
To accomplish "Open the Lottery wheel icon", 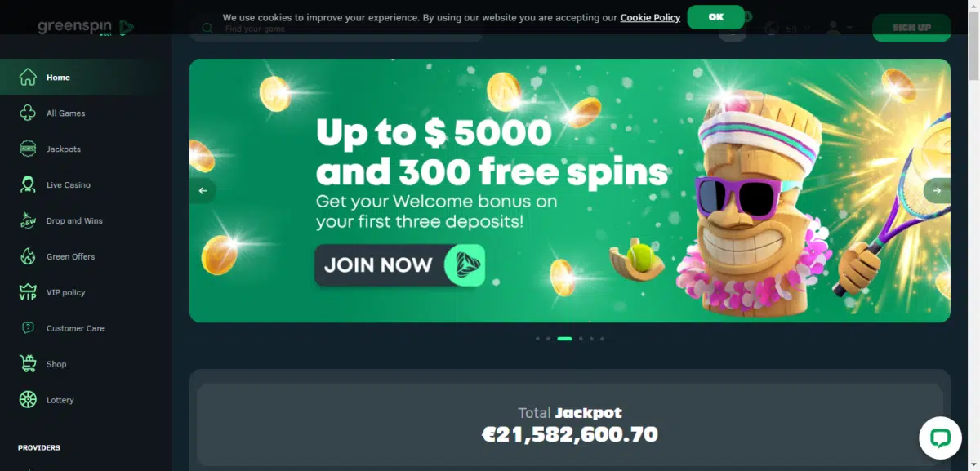I will pyautogui.click(x=28, y=400).
